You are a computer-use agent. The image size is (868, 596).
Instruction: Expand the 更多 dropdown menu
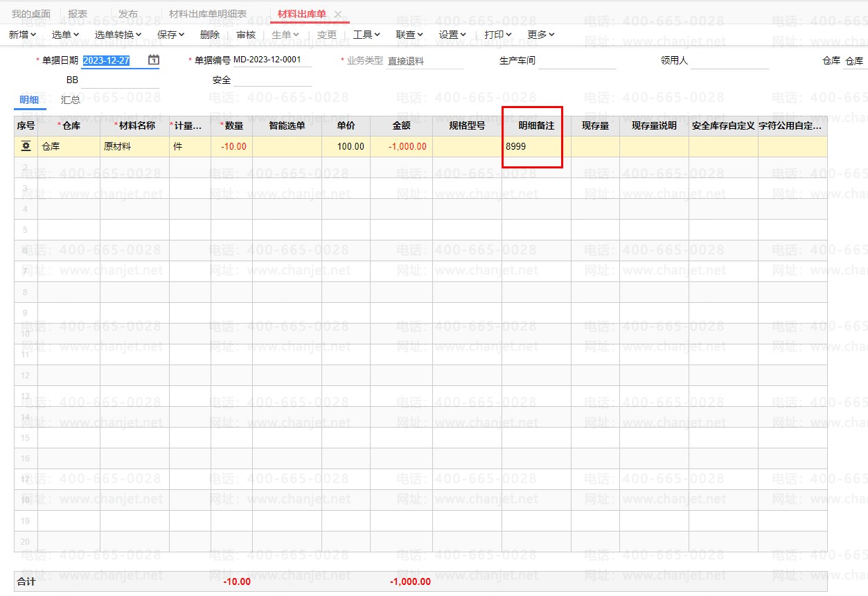(541, 34)
